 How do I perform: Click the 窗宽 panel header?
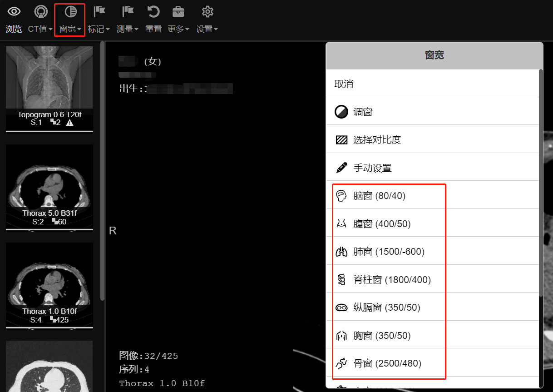[x=434, y=55]
